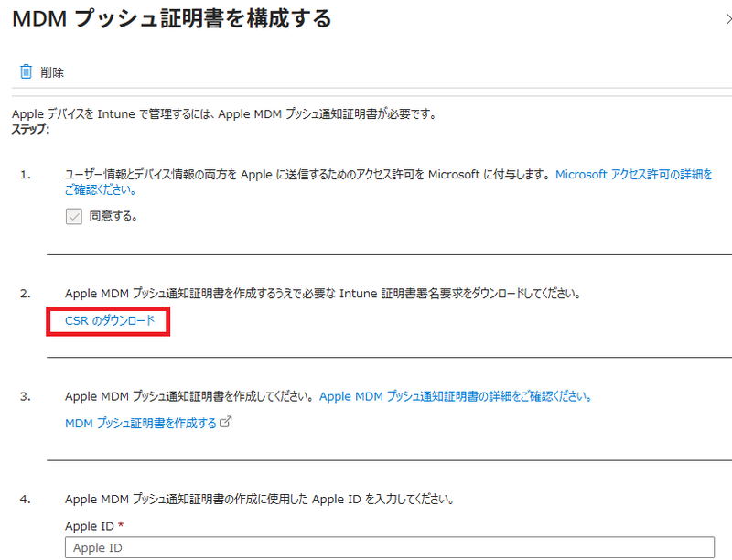This screenshot has width=732, height=560.
Task: Download the CSR via CSR のダウンロード
Action: click(x=111, y=322)
